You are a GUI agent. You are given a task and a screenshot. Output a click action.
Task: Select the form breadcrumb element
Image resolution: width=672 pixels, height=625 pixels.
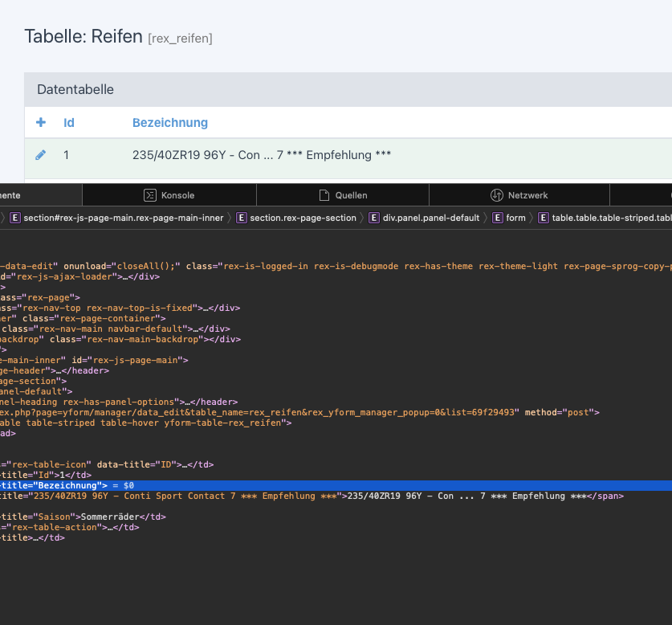509,218
